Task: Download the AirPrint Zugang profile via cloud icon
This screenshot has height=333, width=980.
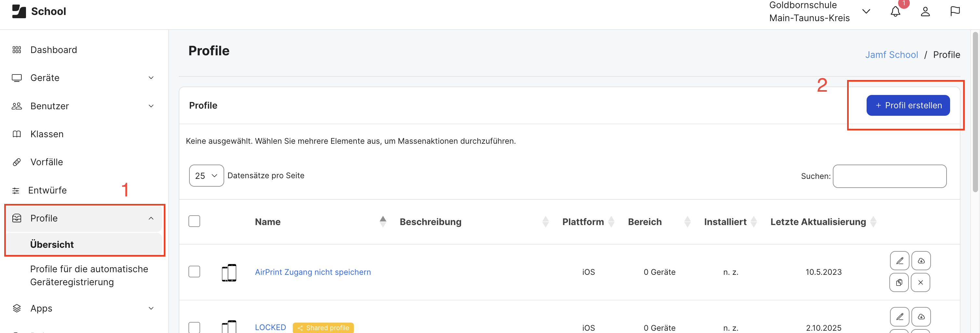Action: tap(921, 261)
